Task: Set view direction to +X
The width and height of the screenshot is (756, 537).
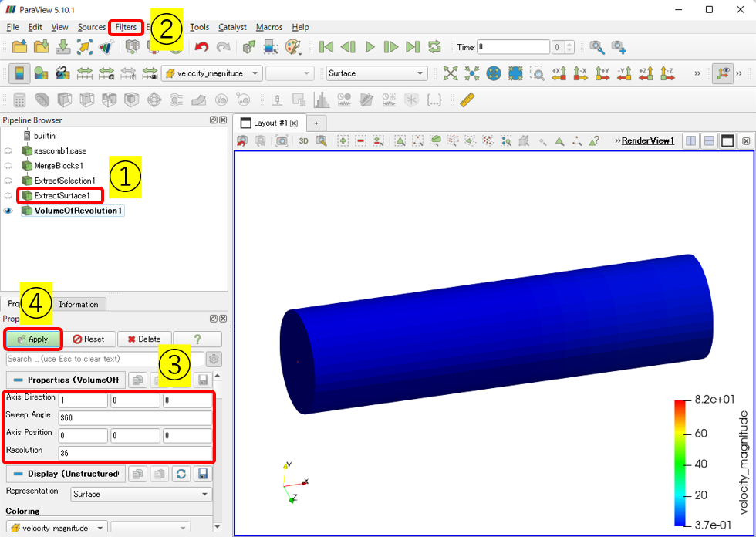Action: (559, 73)
